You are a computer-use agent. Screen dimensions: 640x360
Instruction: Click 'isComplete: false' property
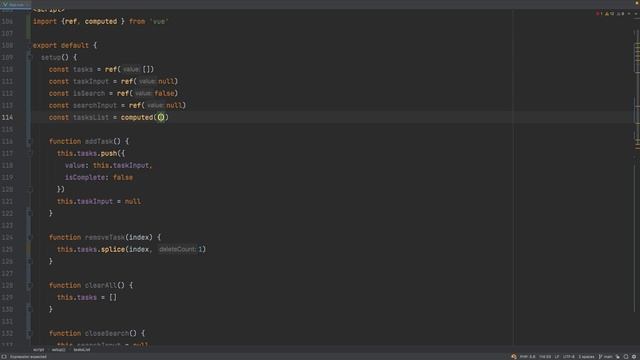tap(99, 177)
